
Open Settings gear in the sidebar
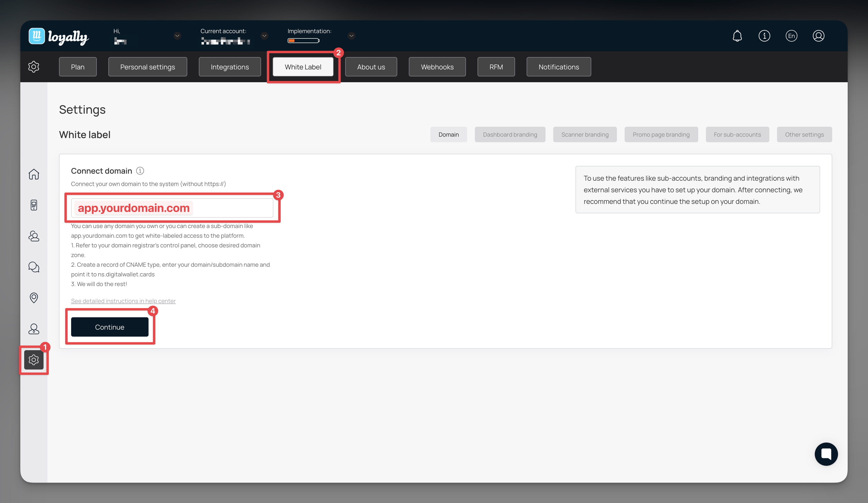34,360
